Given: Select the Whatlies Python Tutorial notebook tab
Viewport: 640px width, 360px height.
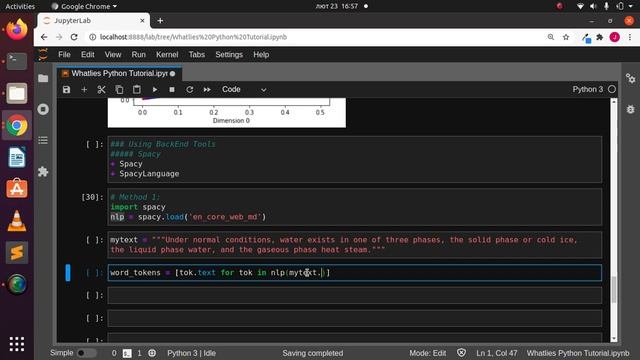Looking at the screenshot, I should click(x=119, y=73).
